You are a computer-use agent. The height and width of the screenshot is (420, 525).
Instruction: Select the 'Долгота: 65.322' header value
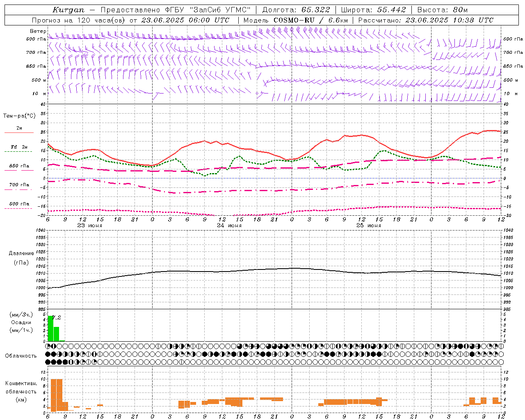[x=296, y=10]
